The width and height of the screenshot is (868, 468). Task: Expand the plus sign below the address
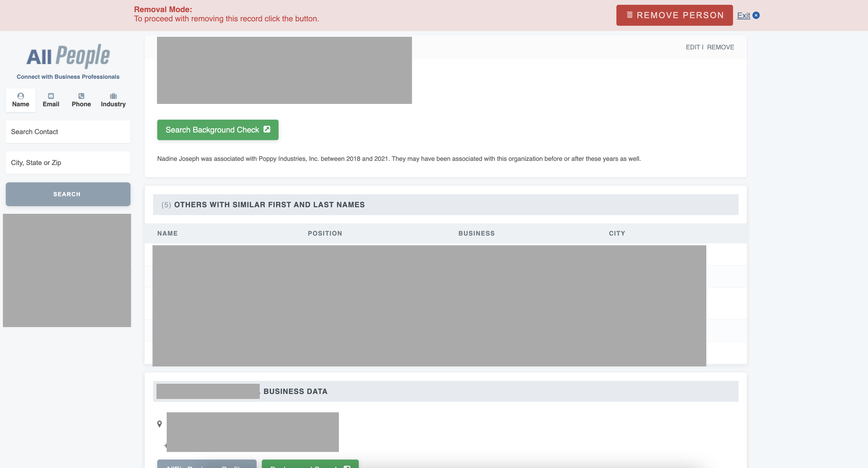[165, 445]
